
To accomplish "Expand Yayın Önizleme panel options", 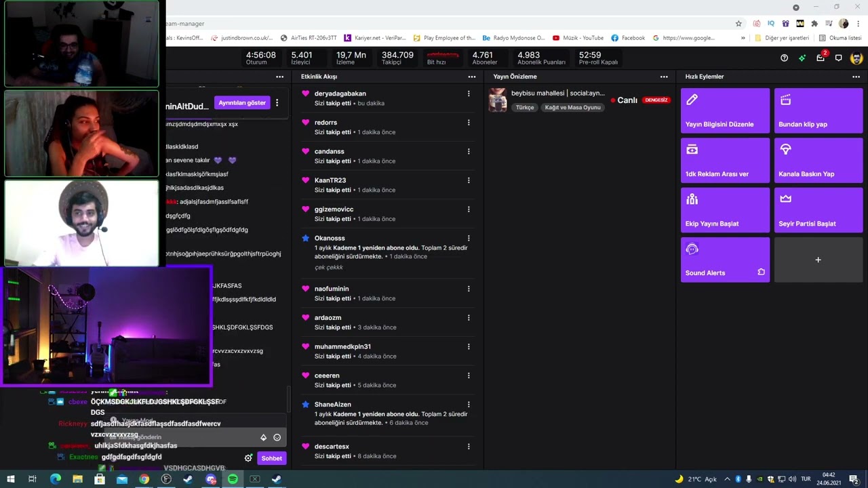I will [x=664, y=77].
